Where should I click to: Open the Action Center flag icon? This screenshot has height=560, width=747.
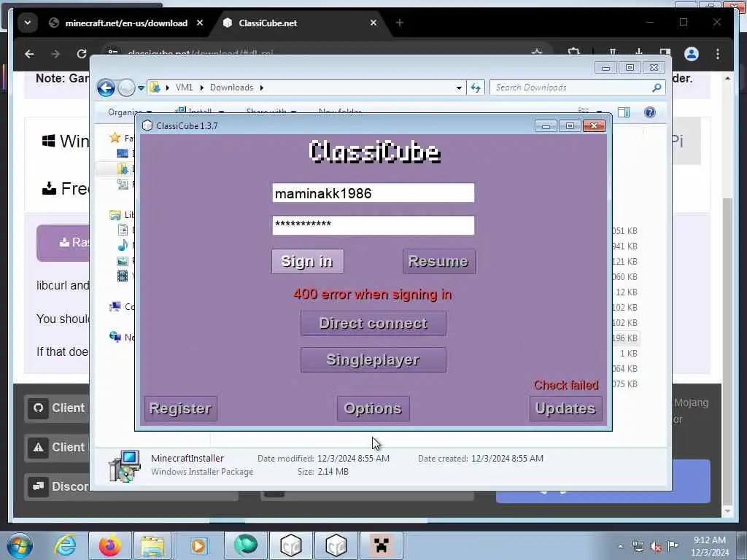(673, 545)
